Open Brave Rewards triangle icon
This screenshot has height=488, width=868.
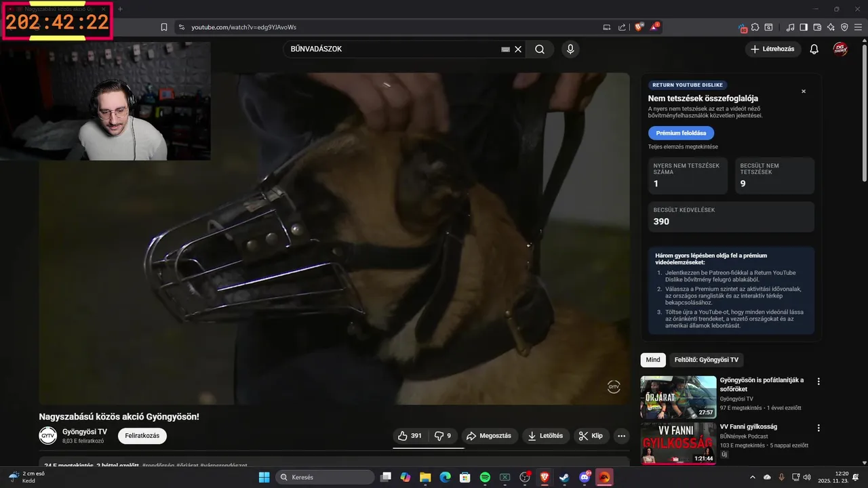point(654,27)
